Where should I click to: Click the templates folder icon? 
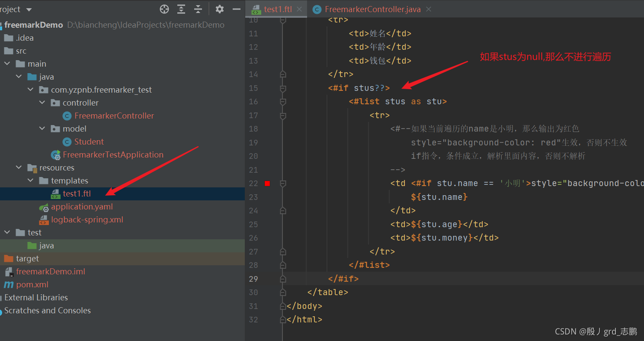[x=44, y=180]
